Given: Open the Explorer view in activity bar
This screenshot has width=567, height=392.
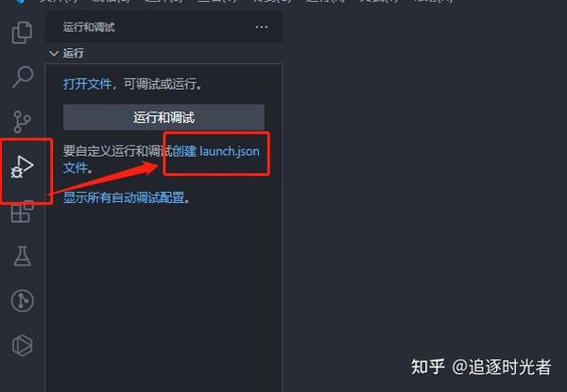Looking at the screenshot, I should (x=22, y=32).
